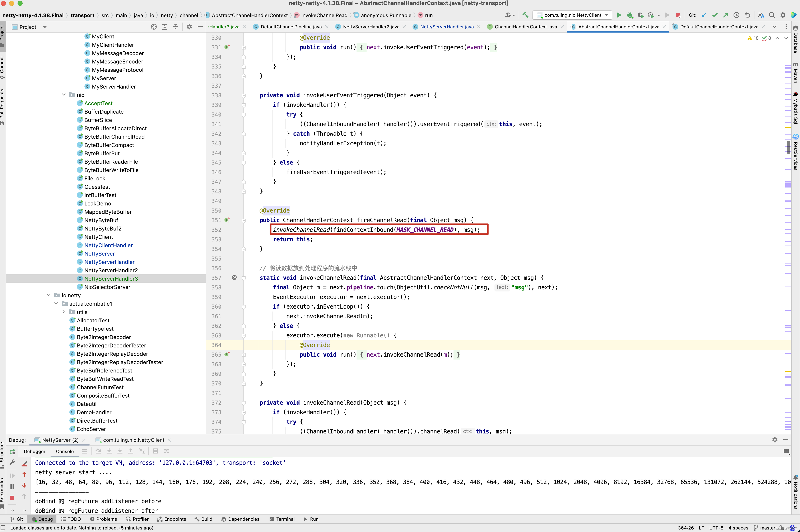The height and width of the screenshot is (532, 800).
Task: Click the Rerun NettyServer debug icon
Action: (12, 452)
